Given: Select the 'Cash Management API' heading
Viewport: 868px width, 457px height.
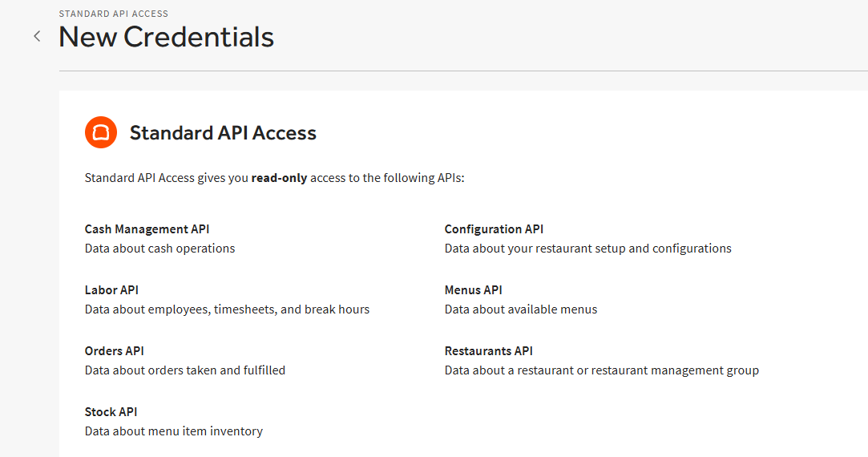Looking at the screenshot, I should pos(147,229).
